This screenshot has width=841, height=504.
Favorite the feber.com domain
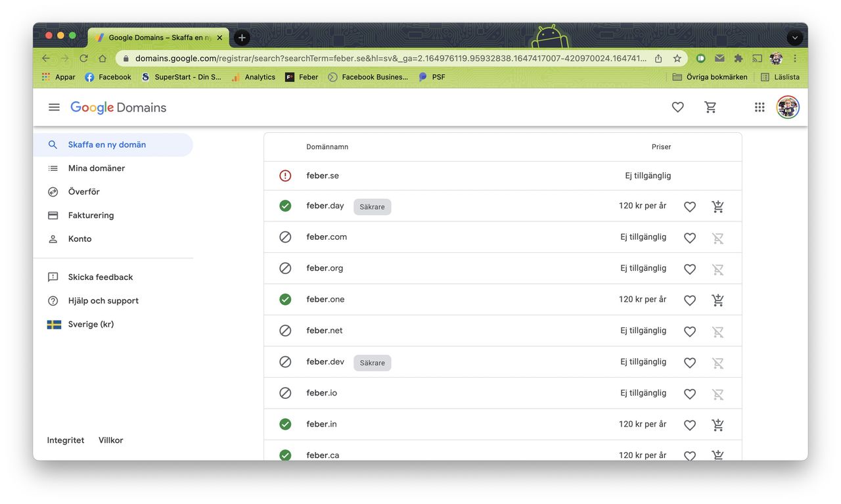689,238
